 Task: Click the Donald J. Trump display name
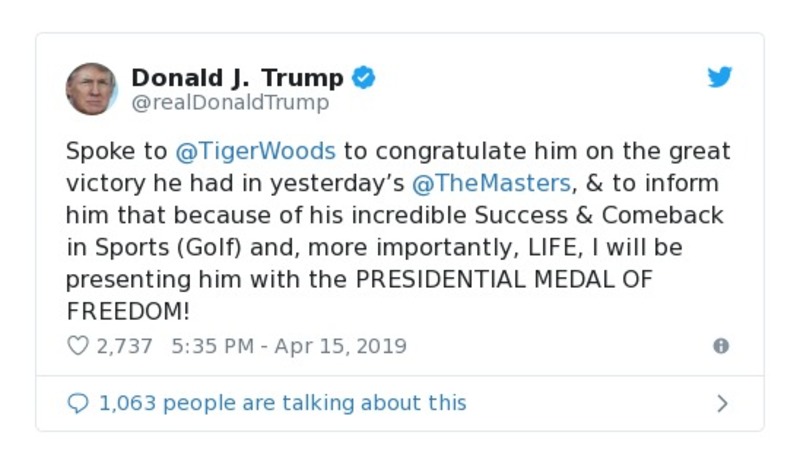coord(237,78)
